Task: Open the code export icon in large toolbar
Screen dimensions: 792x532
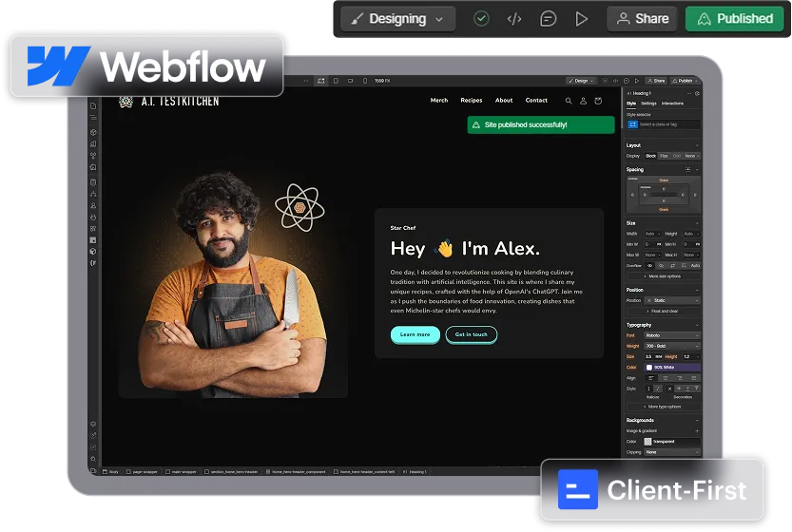Action: (514, 19)
